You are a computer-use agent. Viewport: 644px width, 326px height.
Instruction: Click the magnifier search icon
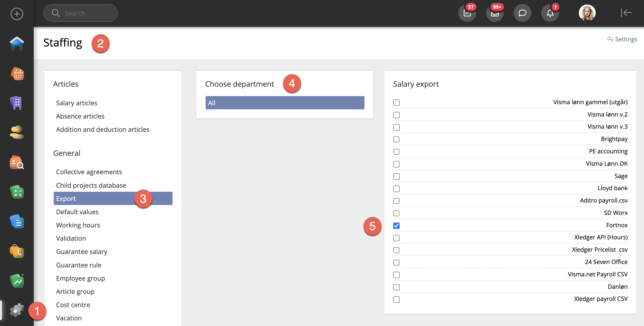(x=56, y=13)
